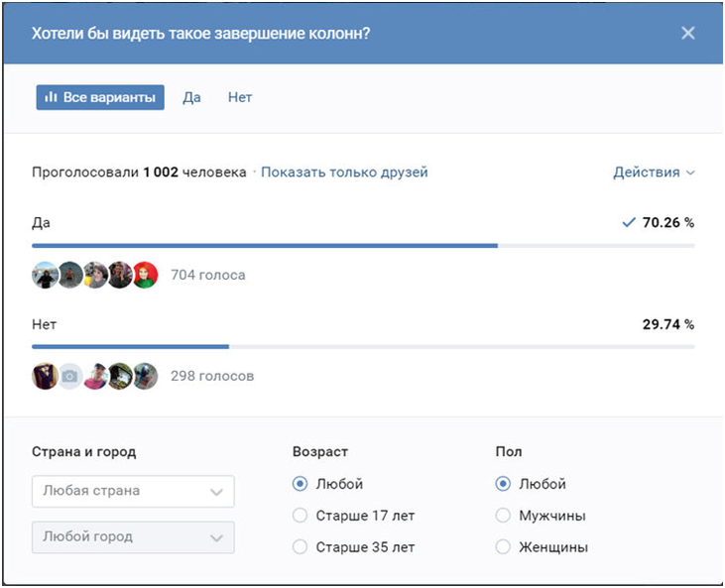Expand the 'Любой город' dropdown
Image resolution: width=725 pixels, height=588 pixels.
click(x=134, y=536)
